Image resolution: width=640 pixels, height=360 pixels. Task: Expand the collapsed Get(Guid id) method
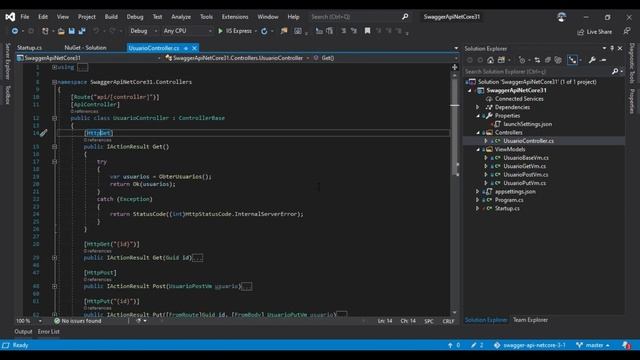pyautogui.click(x=54, y=258)
